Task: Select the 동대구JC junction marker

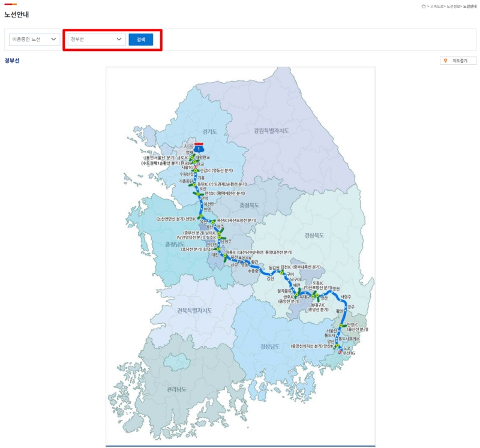Action: pyautogui.click(x=317, y=296)
